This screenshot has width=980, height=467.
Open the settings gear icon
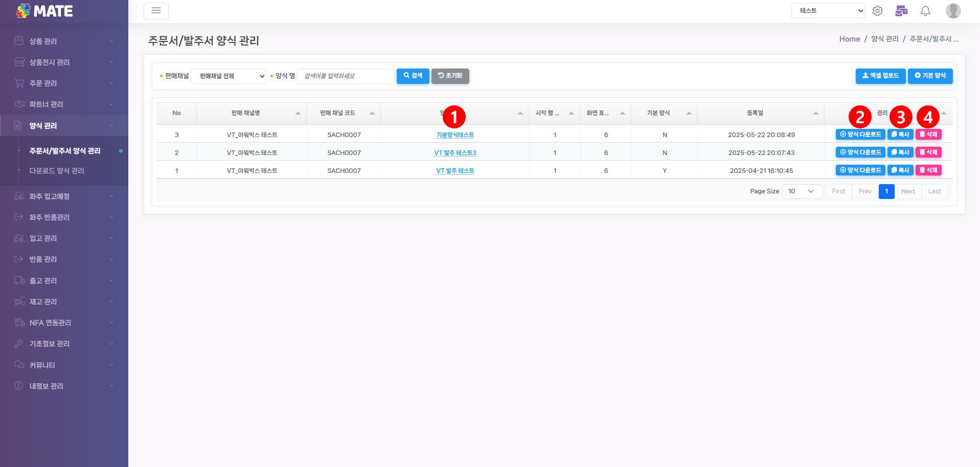pyautogui.click(x=877, y=11)
